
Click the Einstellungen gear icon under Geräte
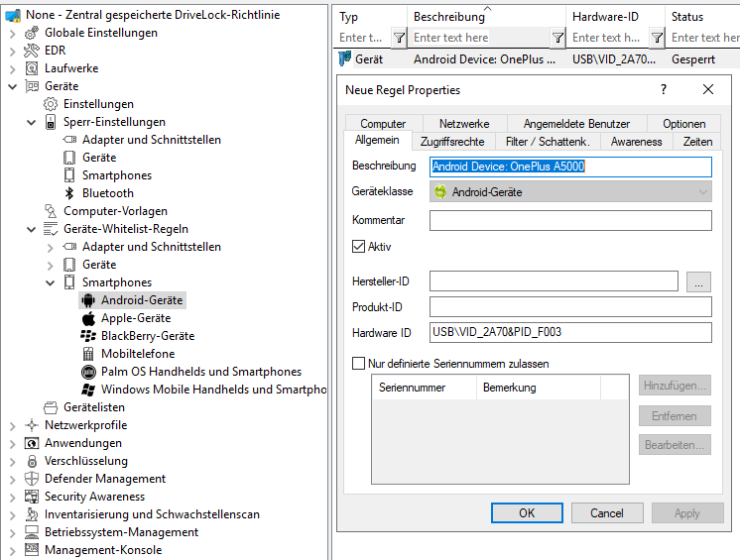pos(51,104)
